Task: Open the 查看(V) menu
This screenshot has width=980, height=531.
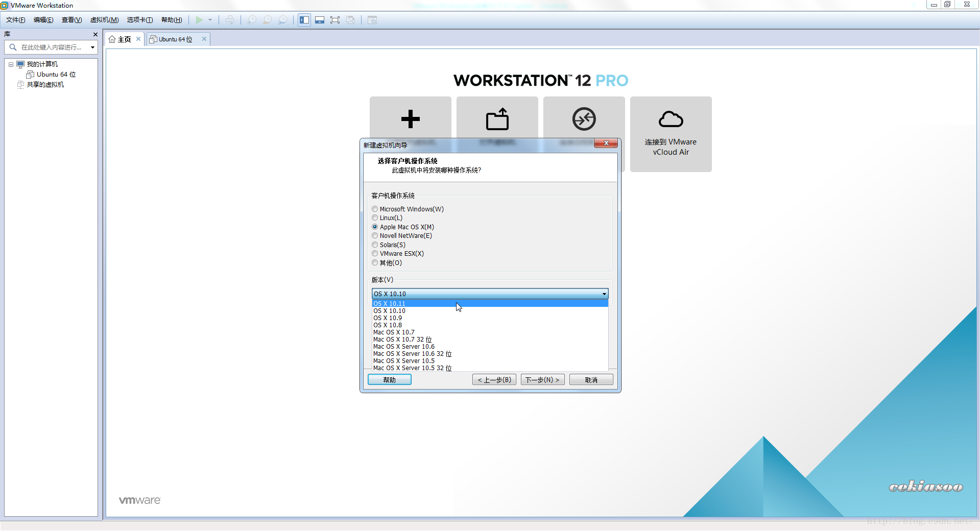Action: pos(71,20)
